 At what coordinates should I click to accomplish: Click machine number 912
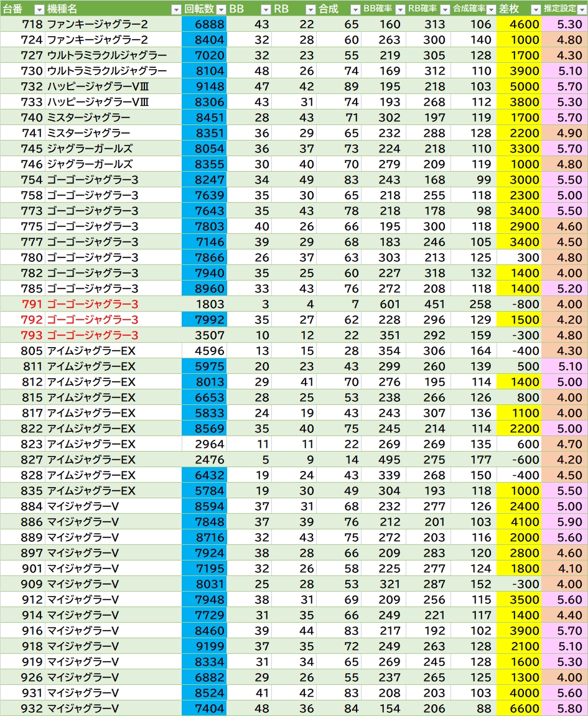pos(22,598)
